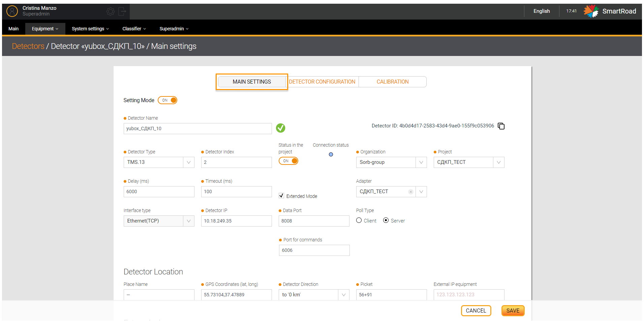
Task: Click the Data Port field
Action: point(314,221)
